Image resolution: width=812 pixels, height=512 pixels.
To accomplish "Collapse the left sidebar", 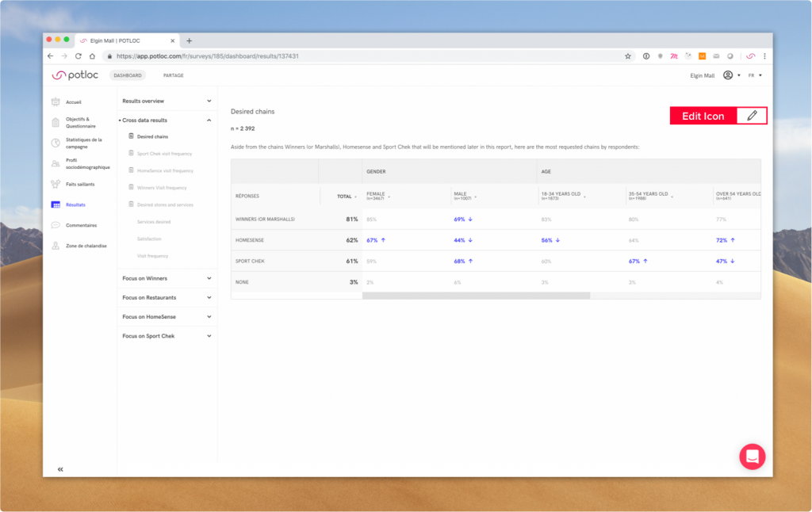I will point(60,469).
